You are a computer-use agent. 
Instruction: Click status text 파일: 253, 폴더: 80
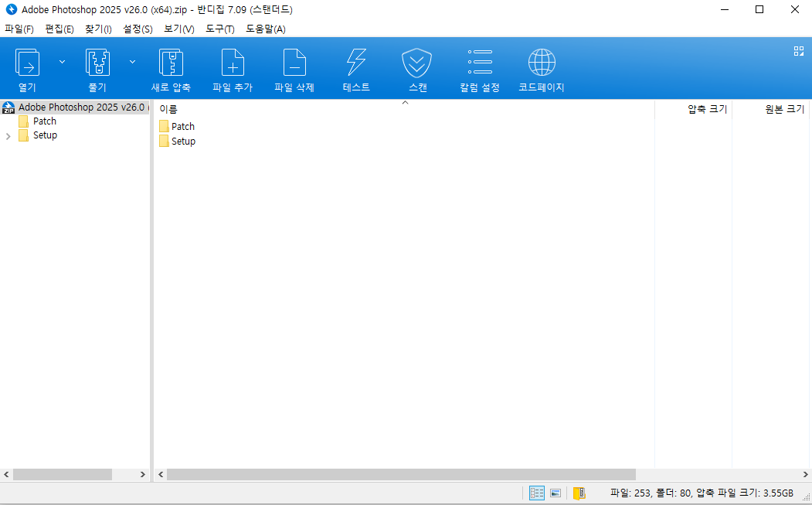click(651, 493)
